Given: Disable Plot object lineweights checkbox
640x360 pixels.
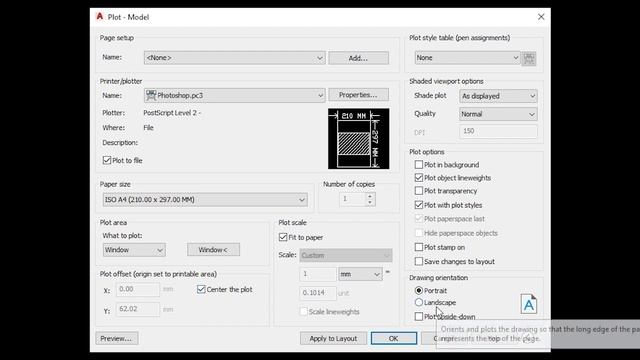Looking at the screenshot, I should pos(419,178).
